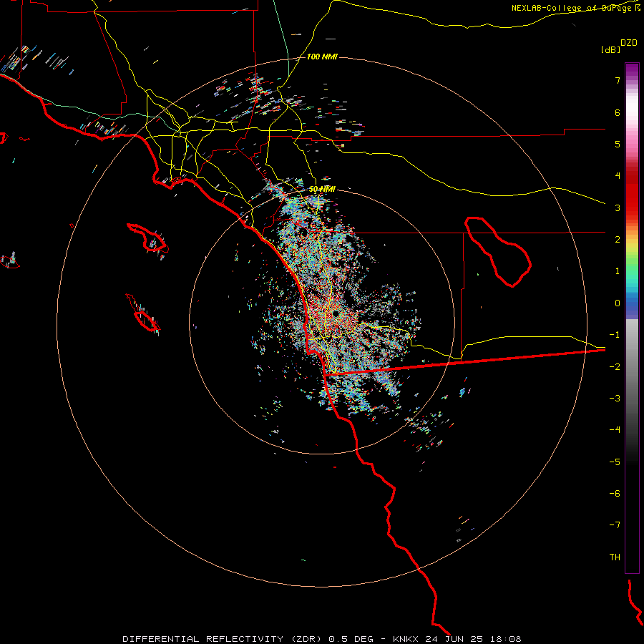The image size is (644, 644).
Task: Click the 2 dB tick label on color bar
Action: (618, 240)
